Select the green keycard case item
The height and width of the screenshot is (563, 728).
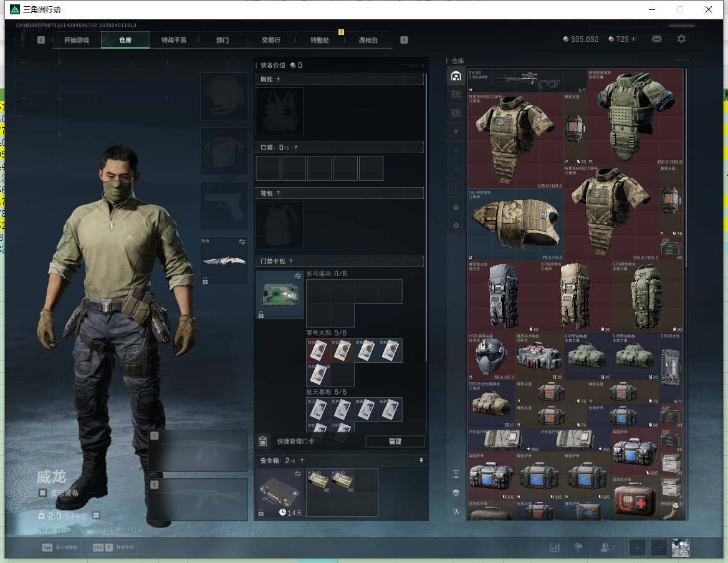[x=280, y=295]
